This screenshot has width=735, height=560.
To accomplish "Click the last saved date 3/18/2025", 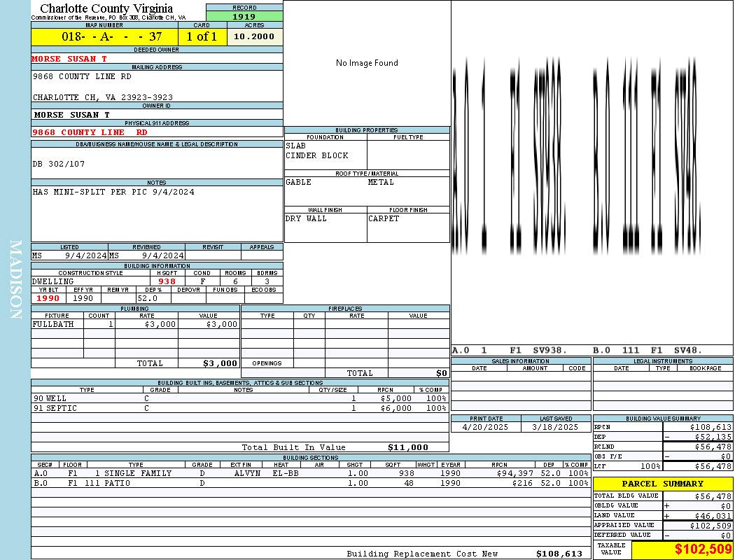I will (555, 427).
